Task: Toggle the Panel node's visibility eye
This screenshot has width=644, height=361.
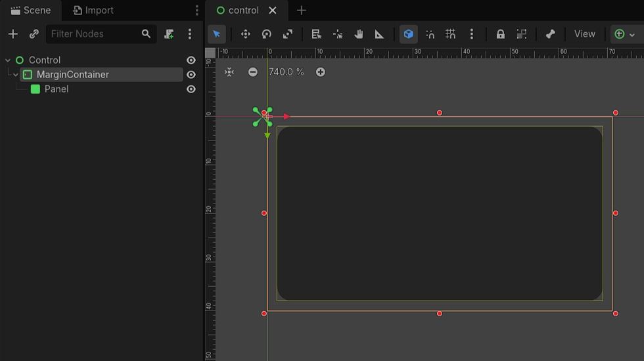Action: tap(191, 89)
